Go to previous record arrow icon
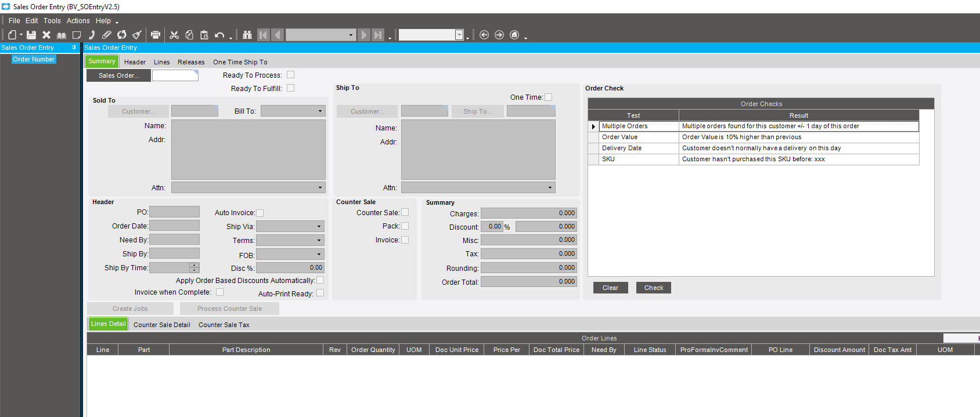Screen dimensions: 980x417 278,35
